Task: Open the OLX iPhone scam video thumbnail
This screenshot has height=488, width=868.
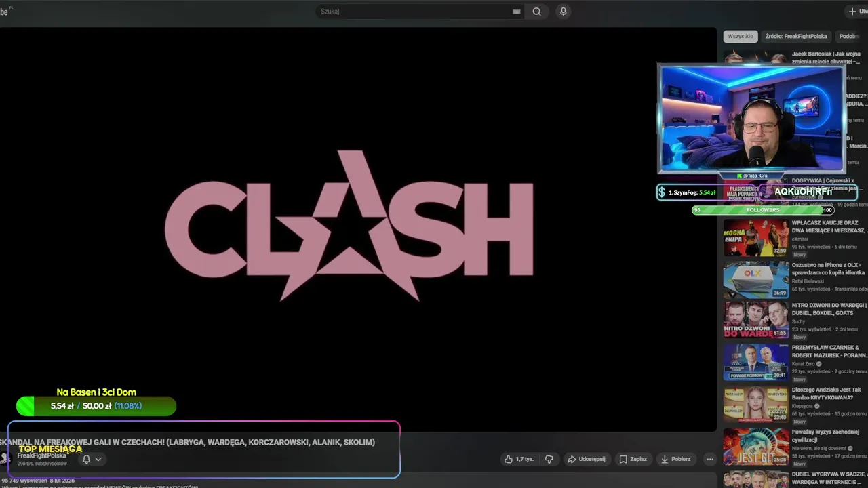Action: (x=756, y=280)
